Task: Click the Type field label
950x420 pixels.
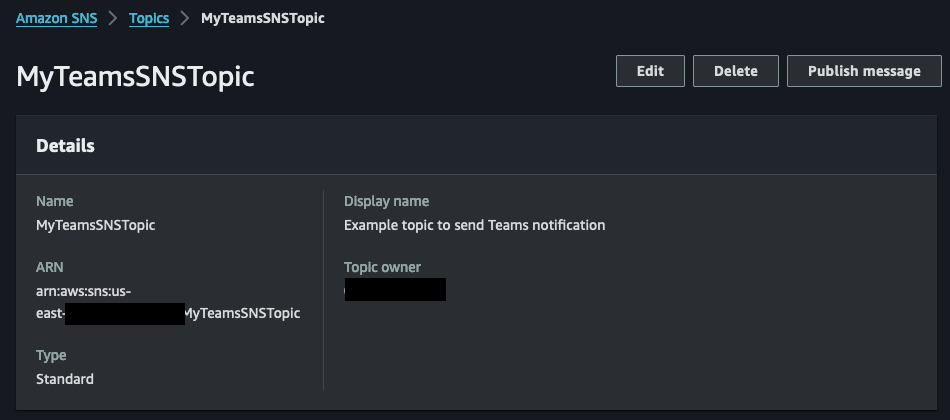Action: pyautogui.click(x=51, y=355)
